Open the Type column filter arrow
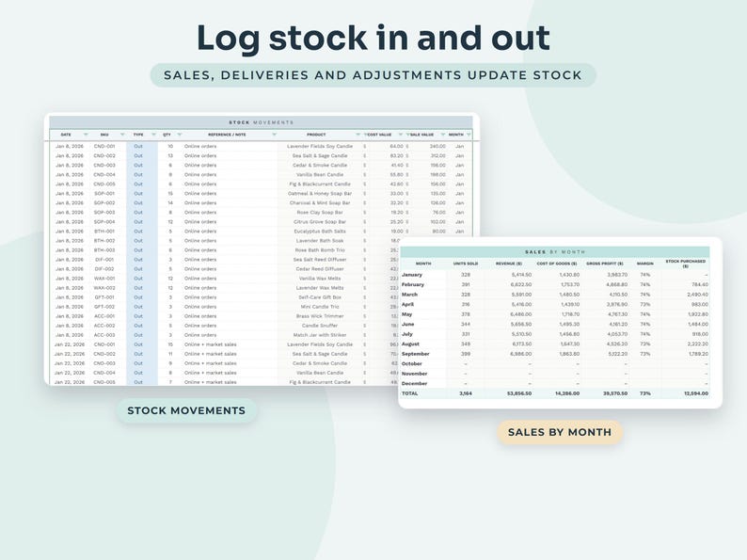747x560 pixels. (x=153, y=135)
